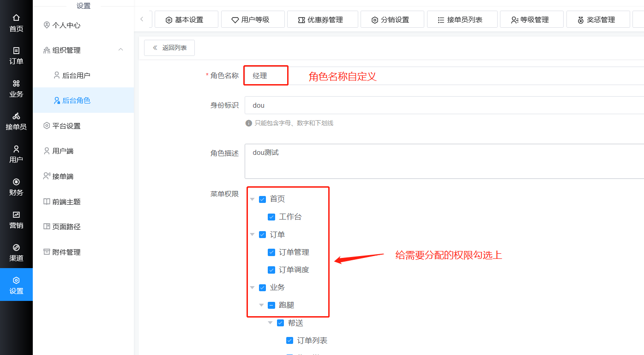
Task: Select the 后台用户 menu item
Action: [x=84, y=75]
